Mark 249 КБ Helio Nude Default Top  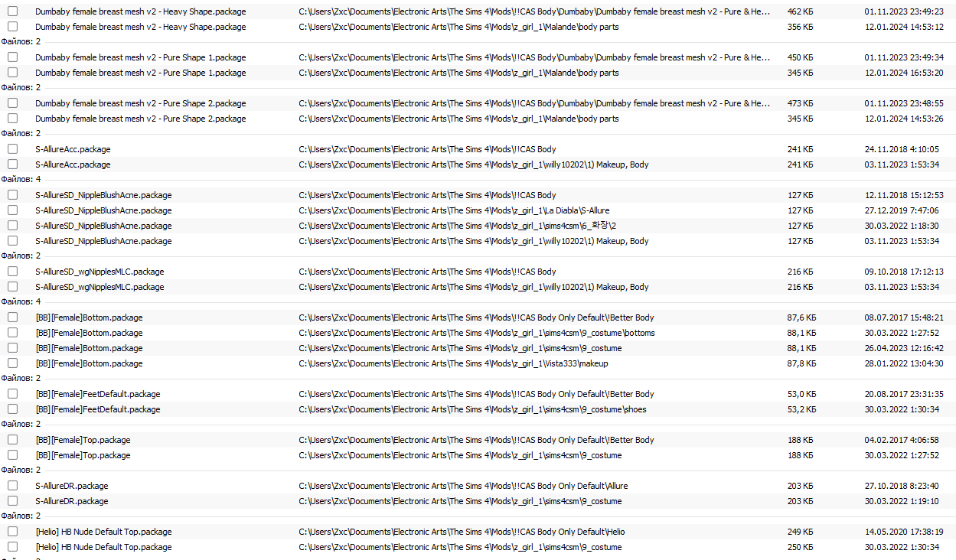pos(12,532)
